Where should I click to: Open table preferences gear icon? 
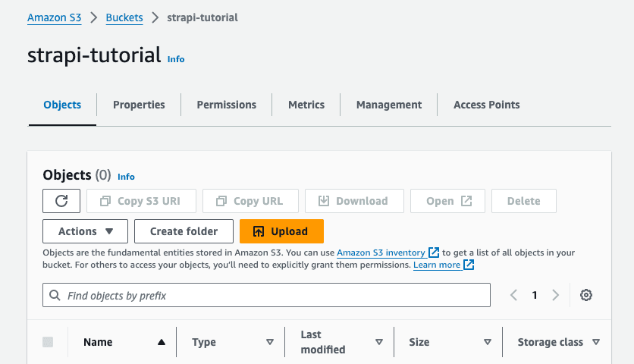point(586,295)
